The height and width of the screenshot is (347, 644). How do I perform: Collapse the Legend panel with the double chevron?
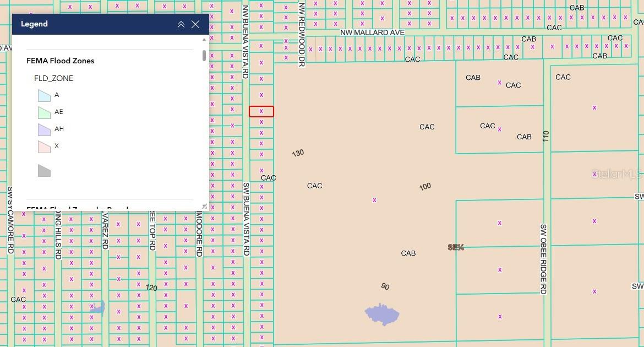(x=181, y=24)
